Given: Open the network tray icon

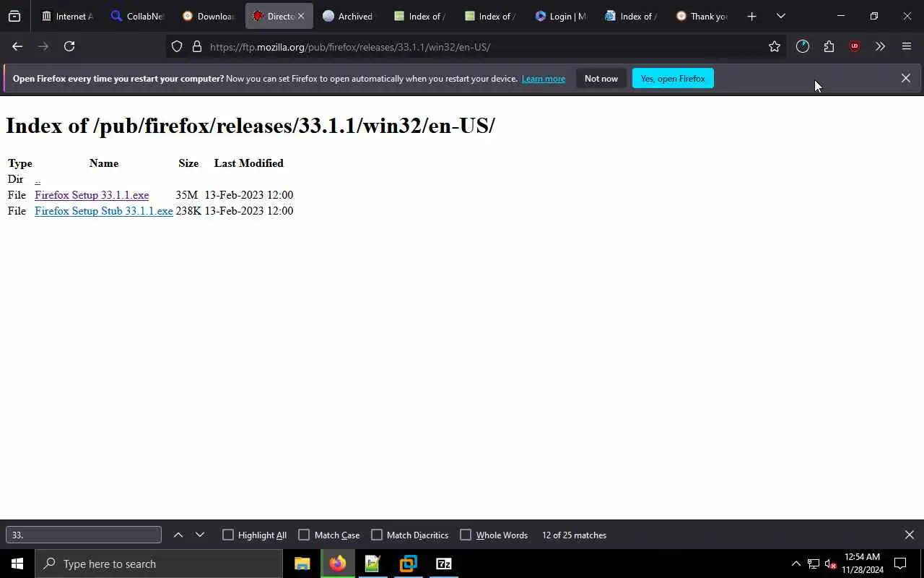Looking at the screenshot, I should point(814,564).
